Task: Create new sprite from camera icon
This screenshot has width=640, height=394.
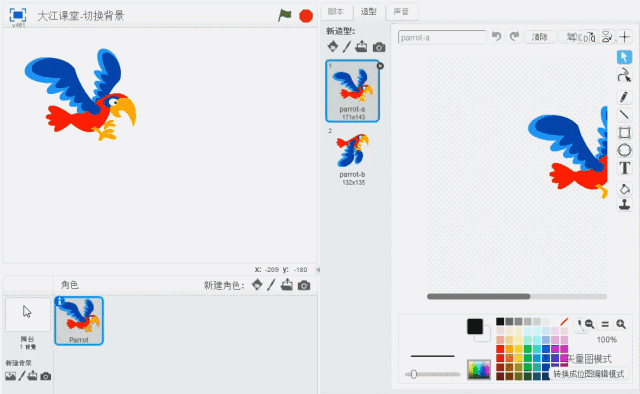Action: pos(304,285)
